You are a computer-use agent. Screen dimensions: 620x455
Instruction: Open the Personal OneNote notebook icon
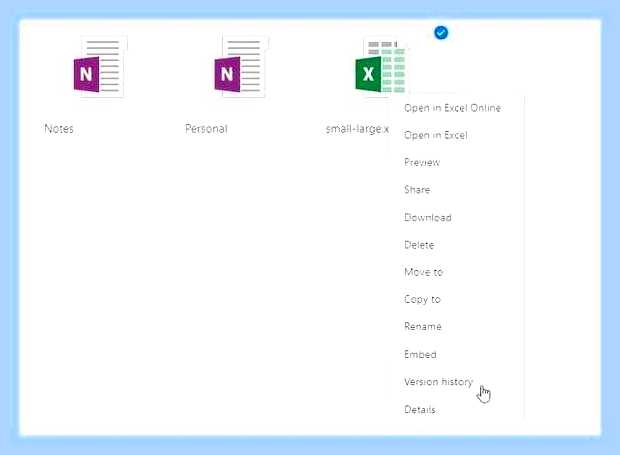[x=241, y=67]
